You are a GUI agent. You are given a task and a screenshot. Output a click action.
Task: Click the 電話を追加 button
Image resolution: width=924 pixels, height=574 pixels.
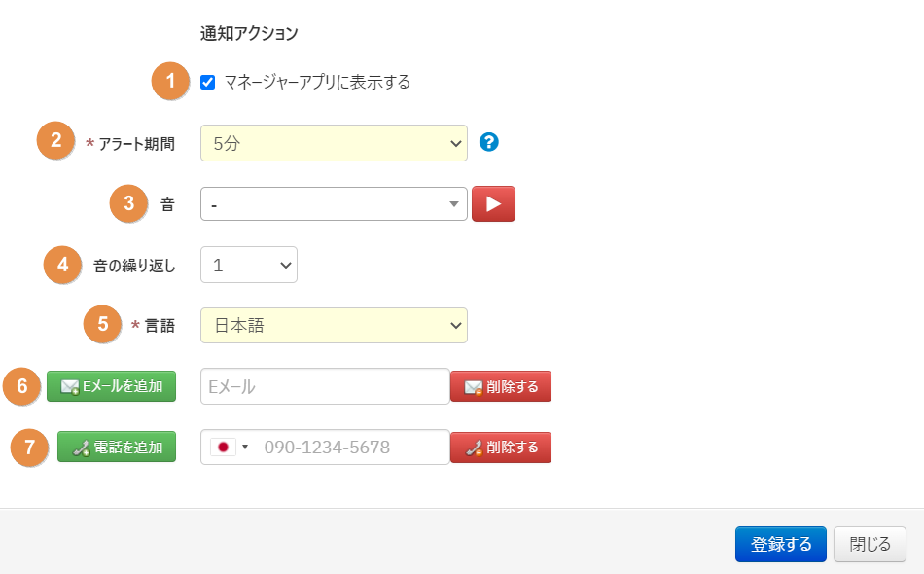117,448
